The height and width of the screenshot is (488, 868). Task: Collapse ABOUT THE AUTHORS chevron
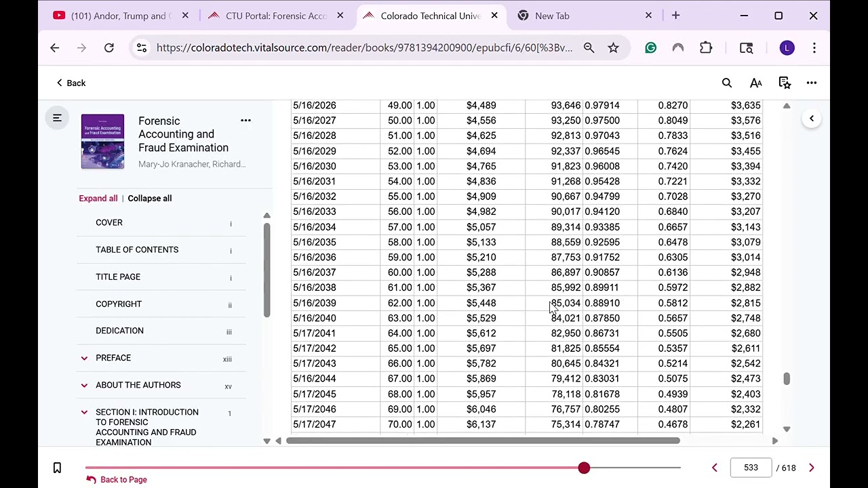[x=84, y=385]
